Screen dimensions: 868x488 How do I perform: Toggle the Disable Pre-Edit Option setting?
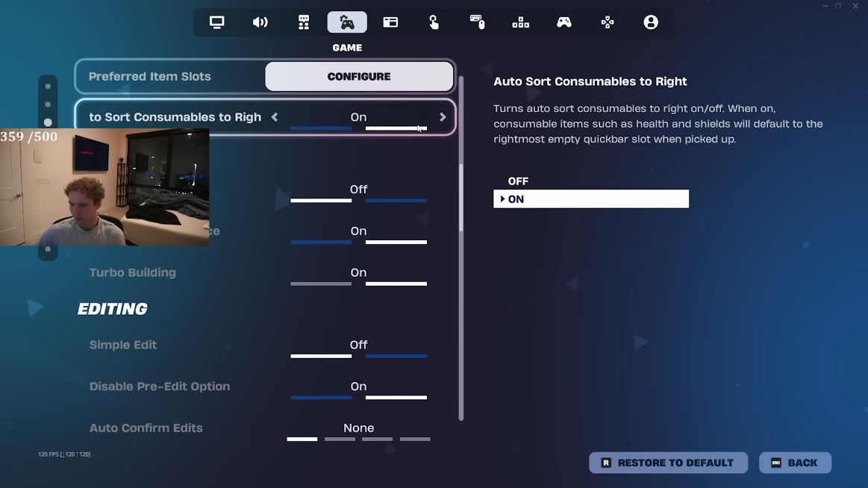[358, 388]
